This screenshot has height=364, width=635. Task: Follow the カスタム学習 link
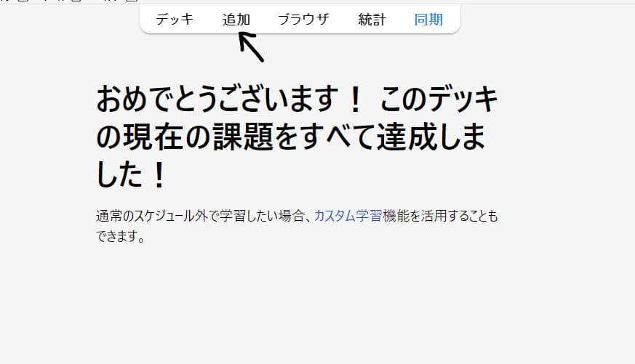348,216
